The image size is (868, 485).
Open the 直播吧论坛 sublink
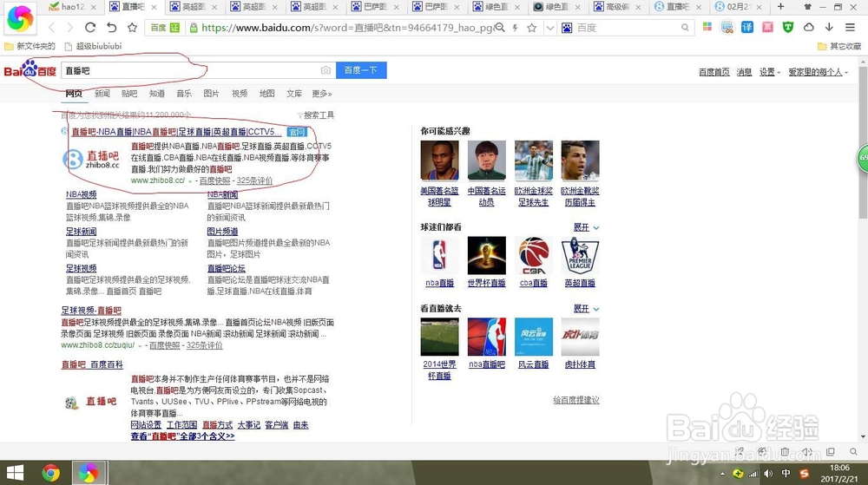(x=226, y=268)
